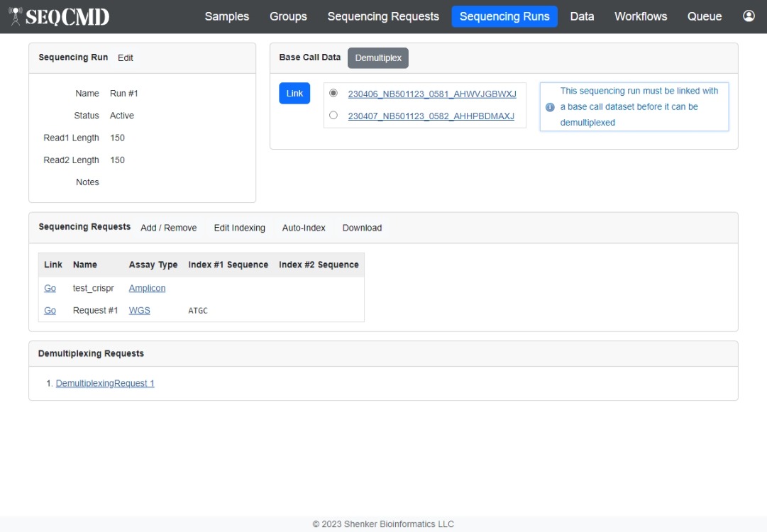Switch to the Workflows section
Image resolution: width=767 pixels, height=532 pixels.
pos(640,16)
